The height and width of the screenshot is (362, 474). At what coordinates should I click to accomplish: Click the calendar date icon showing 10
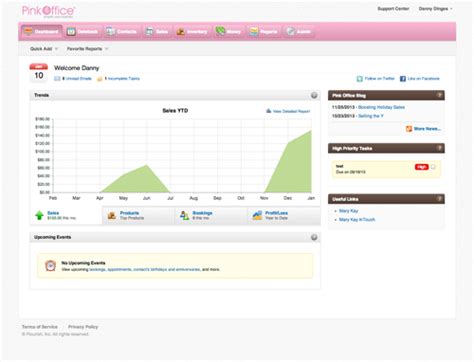[x=39, y=73]
